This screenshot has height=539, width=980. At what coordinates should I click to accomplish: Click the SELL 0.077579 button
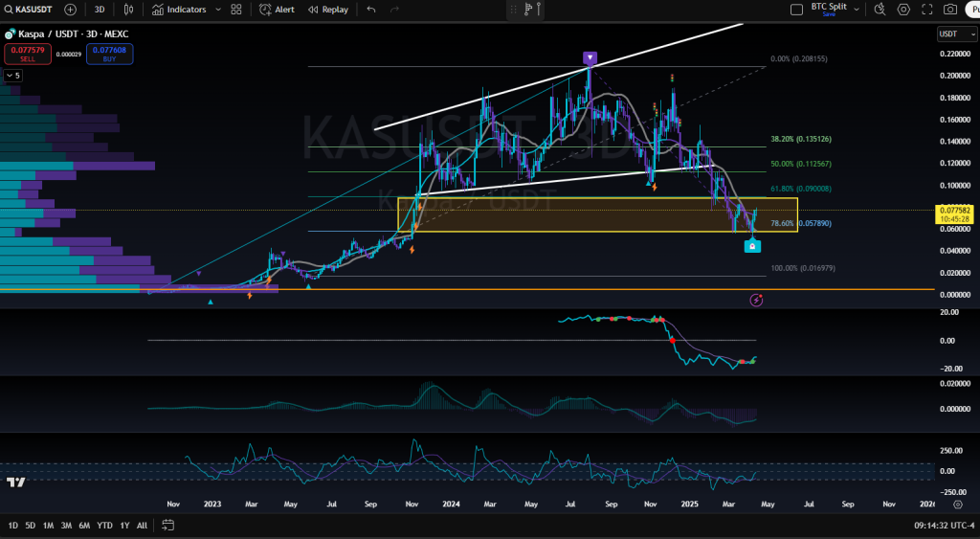(28, 54)
